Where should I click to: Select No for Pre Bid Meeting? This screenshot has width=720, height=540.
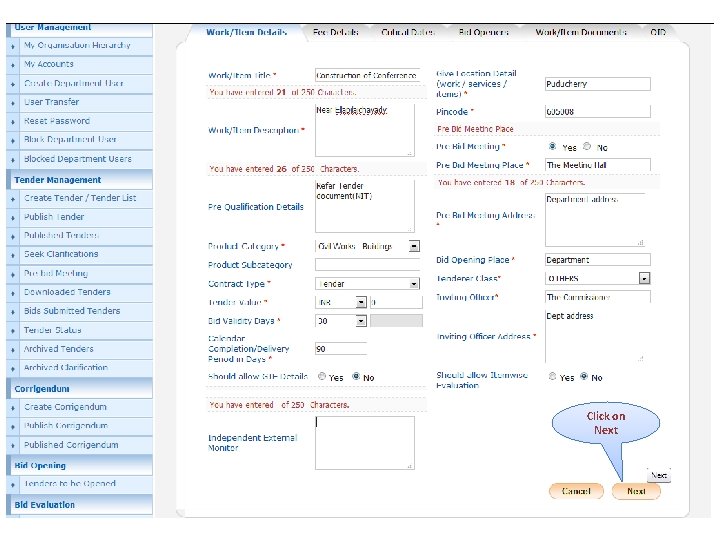pos(587,146)
